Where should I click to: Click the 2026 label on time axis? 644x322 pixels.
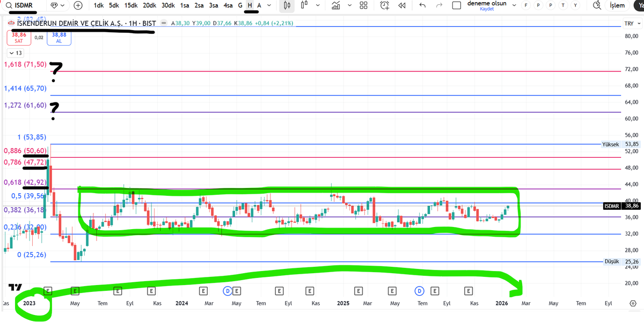pos(501,303)
